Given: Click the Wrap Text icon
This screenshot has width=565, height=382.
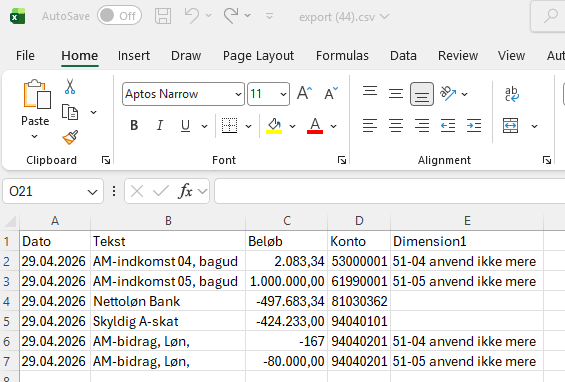Looking at the screenshot, I should click(512, 94).
